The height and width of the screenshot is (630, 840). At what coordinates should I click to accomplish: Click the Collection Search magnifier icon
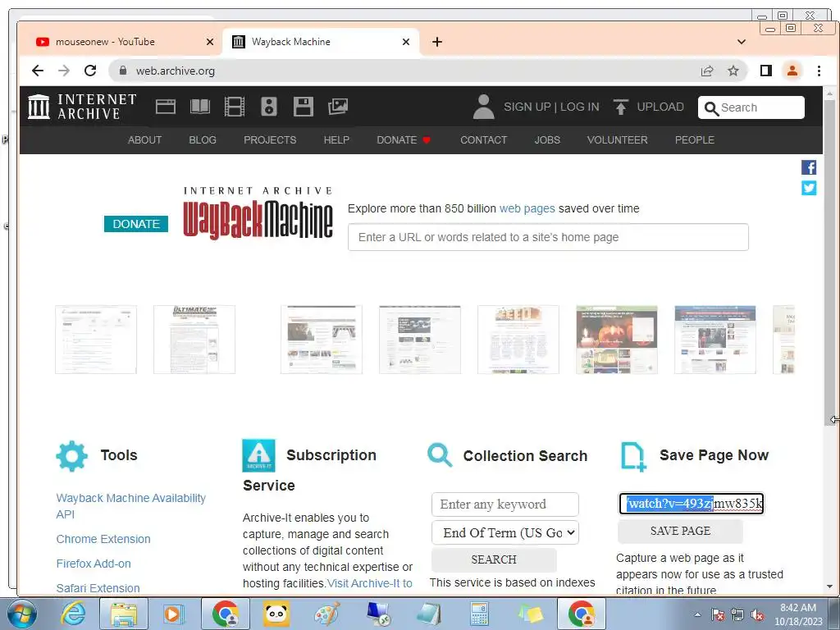pos(440,455)
